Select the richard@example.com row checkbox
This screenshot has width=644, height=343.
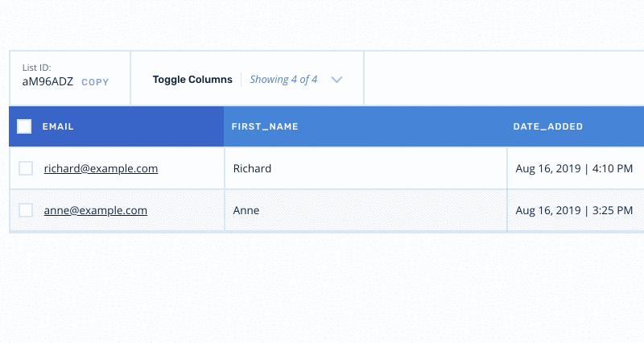point(26,168)
